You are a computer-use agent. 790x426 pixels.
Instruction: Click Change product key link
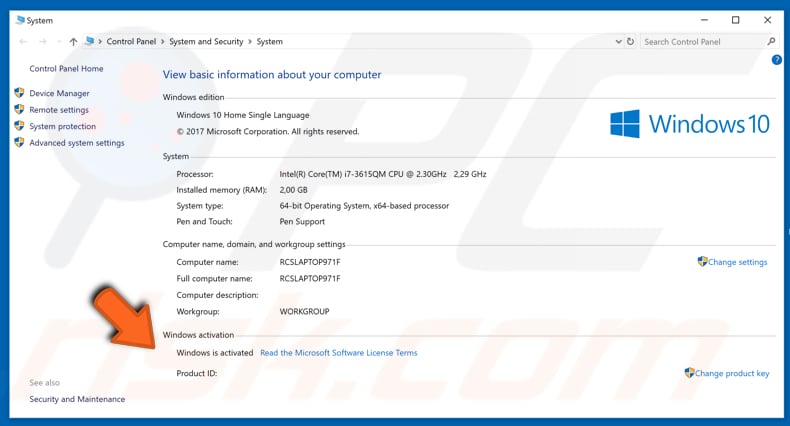(732, 373)
